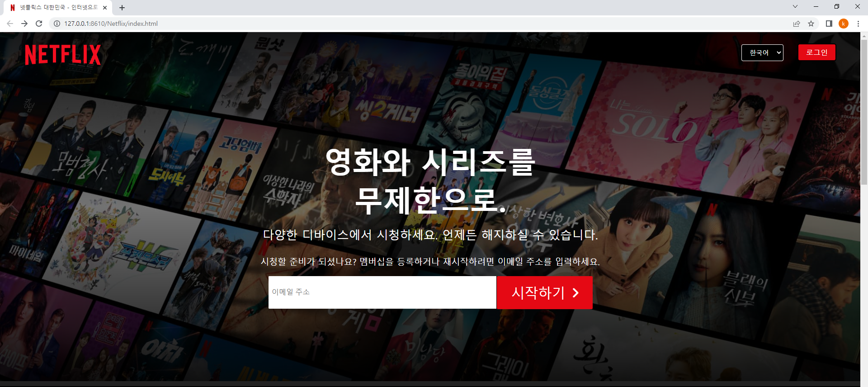
Task: Click the Netflix logo
Action: [63, 55]
